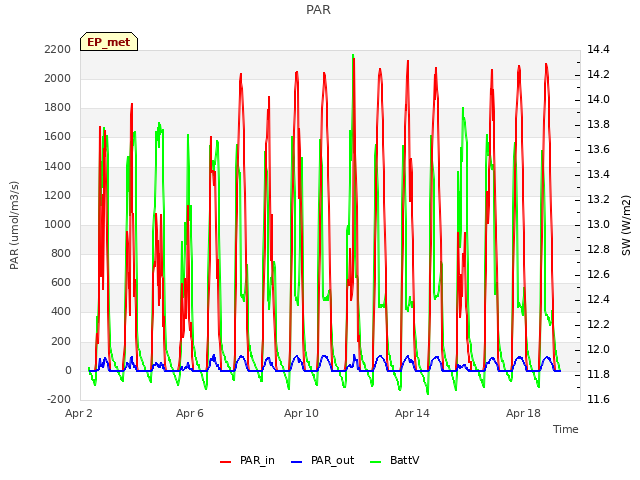
Task: Click the 13.0 right axis tick label
Action: coord(598,224)
